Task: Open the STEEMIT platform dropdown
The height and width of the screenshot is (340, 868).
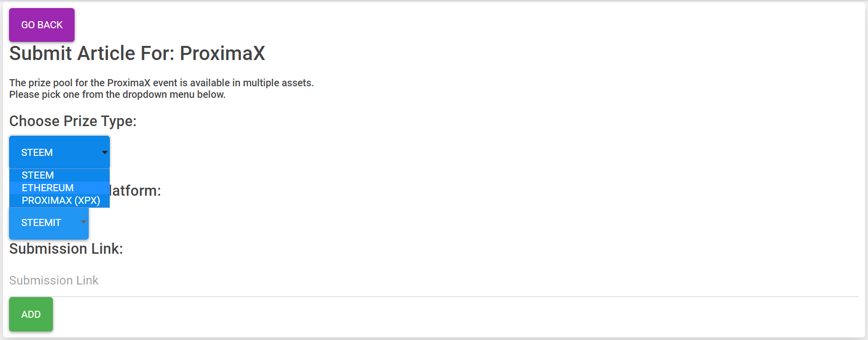Action: (x=49, y=222)
